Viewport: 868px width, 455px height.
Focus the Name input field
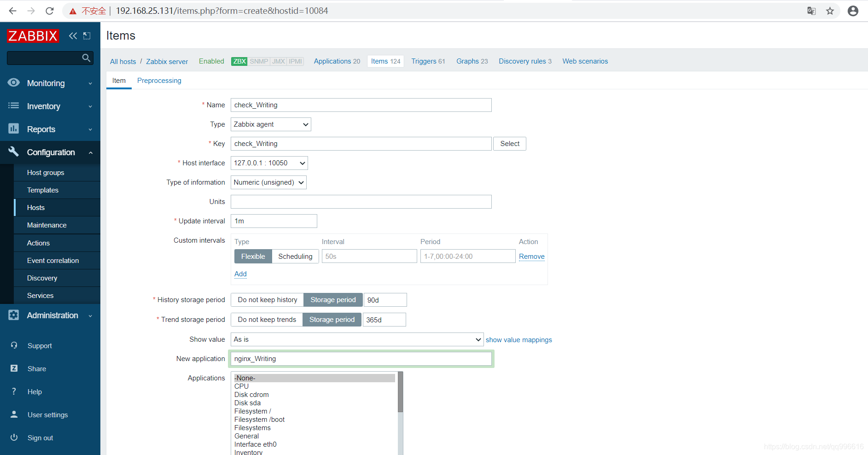click(x=361, y=105)
